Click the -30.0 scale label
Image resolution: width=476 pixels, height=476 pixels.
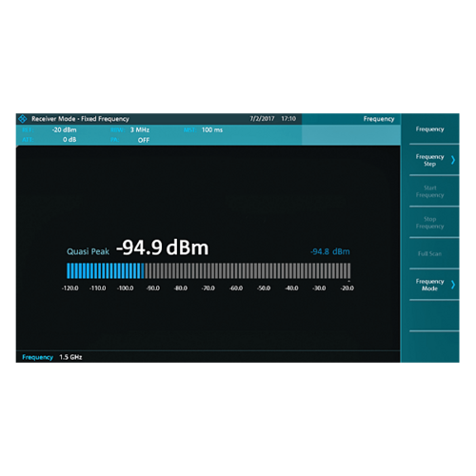tap(319, 288)
